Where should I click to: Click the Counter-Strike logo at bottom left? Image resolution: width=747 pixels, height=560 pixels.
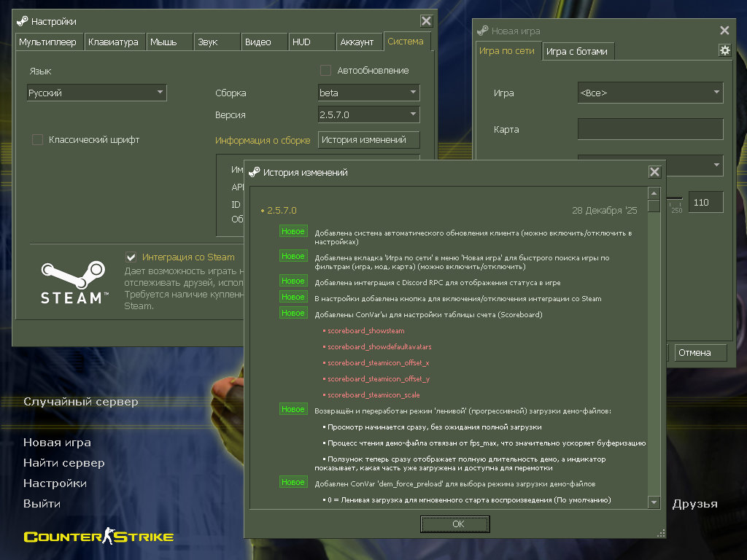[98, 537]
